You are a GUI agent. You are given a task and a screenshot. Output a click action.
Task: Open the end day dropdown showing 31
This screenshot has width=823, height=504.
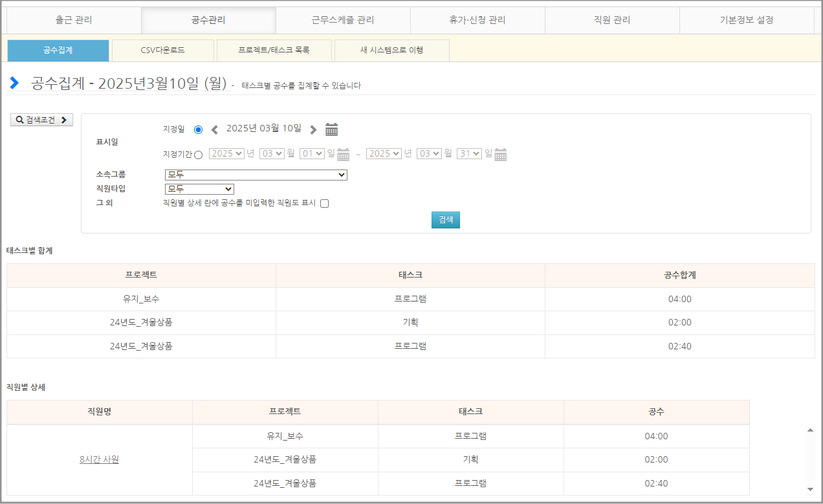click(x=469, y=153)
